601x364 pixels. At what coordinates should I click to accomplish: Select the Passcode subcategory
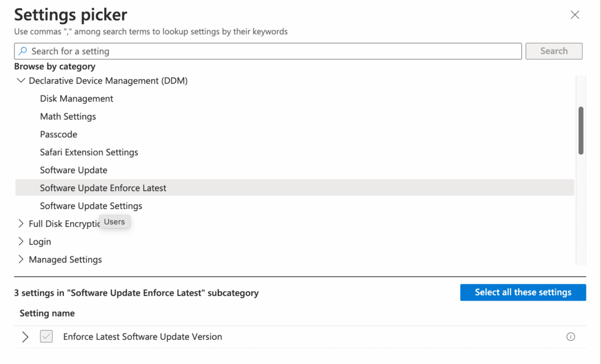coord(58,134)
